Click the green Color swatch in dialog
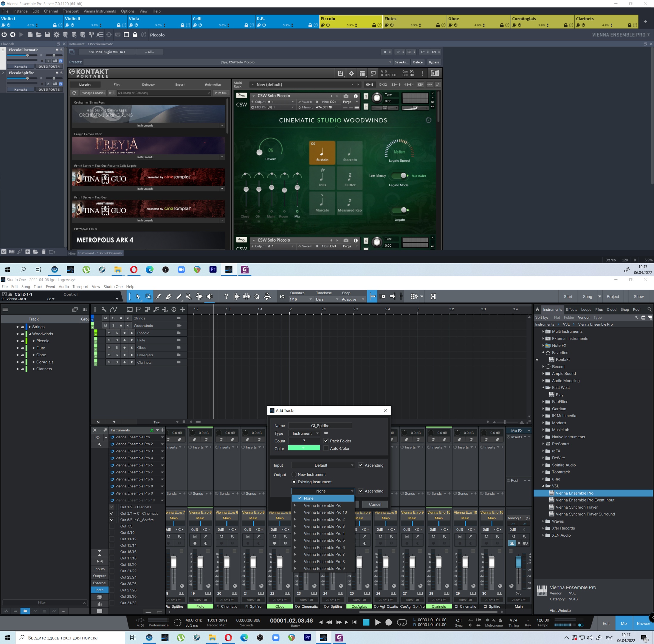 coord(304,448)
